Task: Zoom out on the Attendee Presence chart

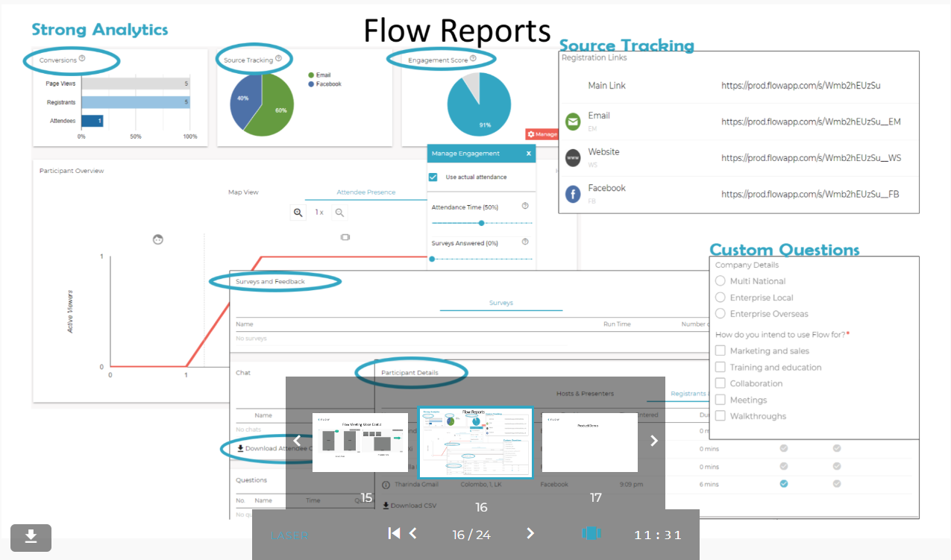Action: (x=339, y=213)
